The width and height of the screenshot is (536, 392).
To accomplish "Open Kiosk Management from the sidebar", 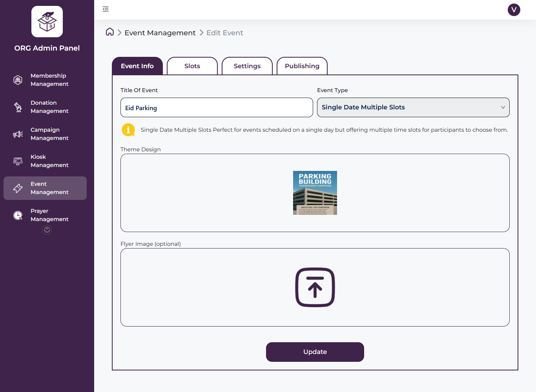I will tap(18, 161).
